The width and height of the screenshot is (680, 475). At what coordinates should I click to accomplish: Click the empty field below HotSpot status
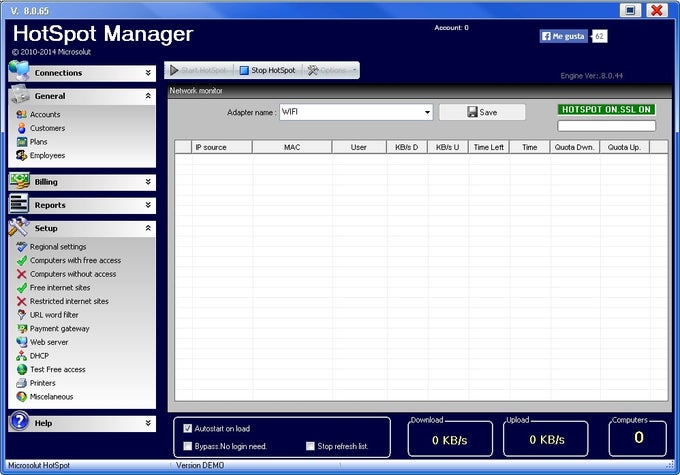point(606,126)
